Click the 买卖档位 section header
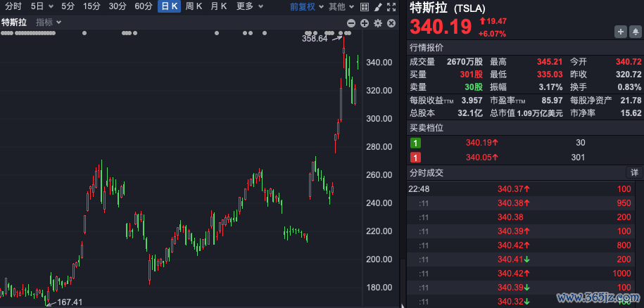The height and width of the screenshot is (308, 644). pos(427,127)
